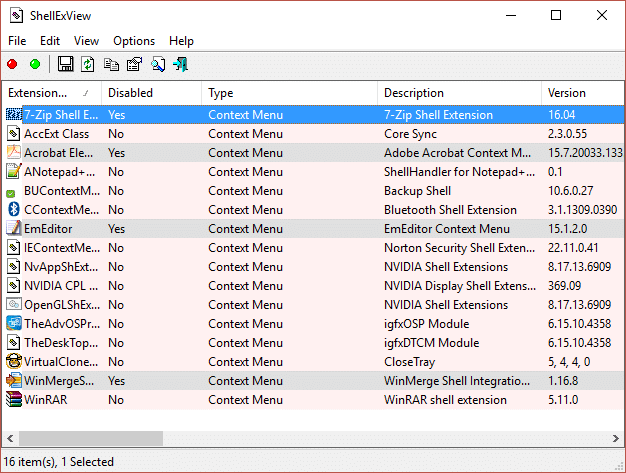This screenshot has width=626, height=473.
Task: Click the Find magnifier toolbar icon
Action: coord(158,65)
